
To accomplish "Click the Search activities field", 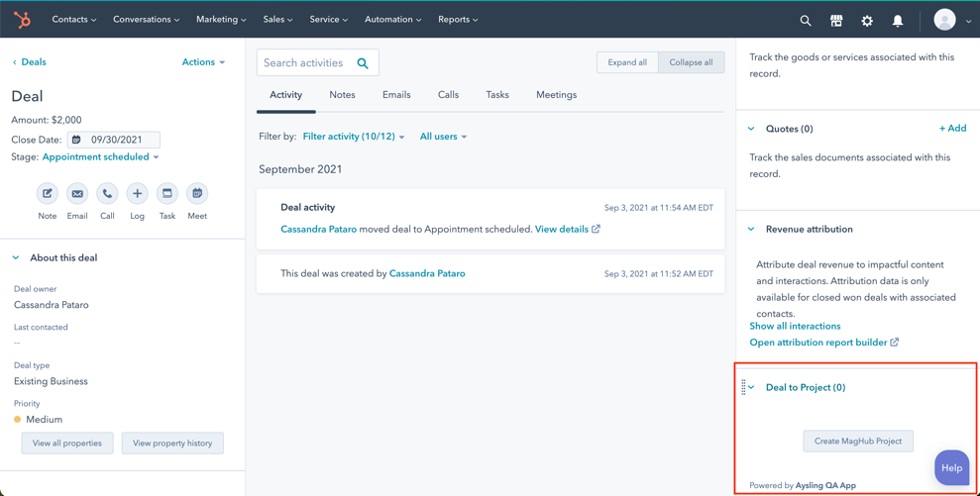I will tap(307, 63).
